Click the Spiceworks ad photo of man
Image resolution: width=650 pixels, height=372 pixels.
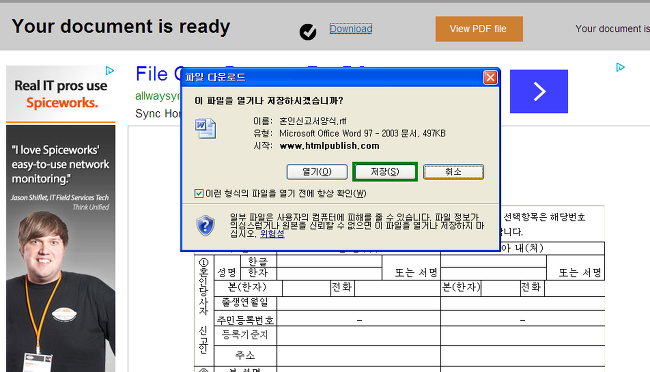click(61, 290)
